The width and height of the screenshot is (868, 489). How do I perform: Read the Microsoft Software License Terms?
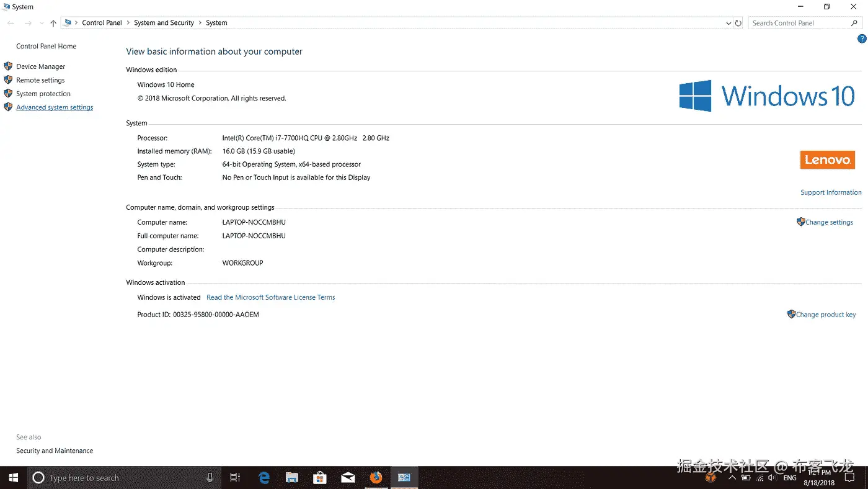[x=271, y=297]
